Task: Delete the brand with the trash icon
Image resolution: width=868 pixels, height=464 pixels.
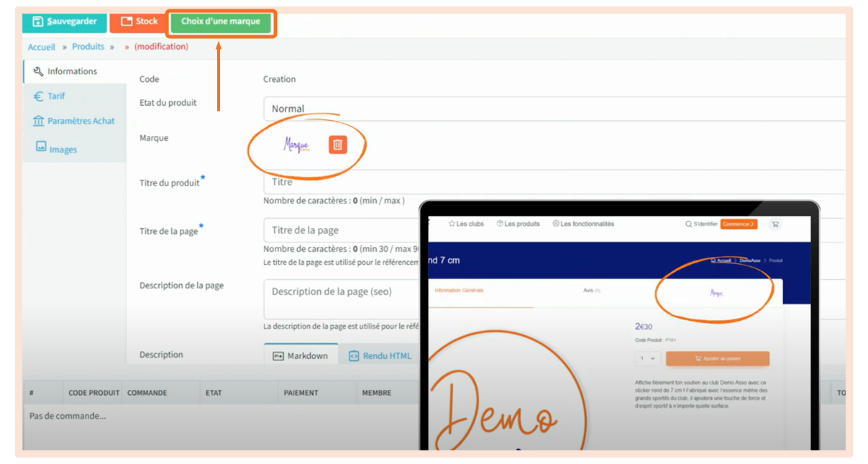Action: click(x=337, y=145)
